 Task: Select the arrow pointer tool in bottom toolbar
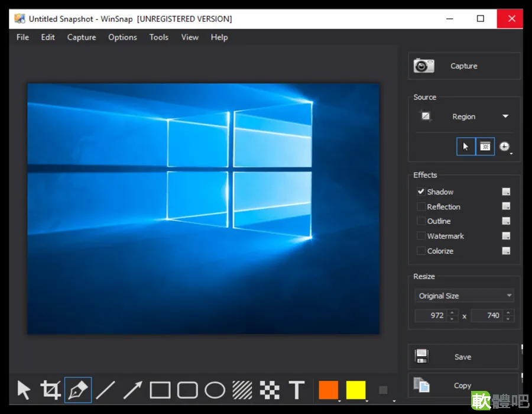point(24,390)
